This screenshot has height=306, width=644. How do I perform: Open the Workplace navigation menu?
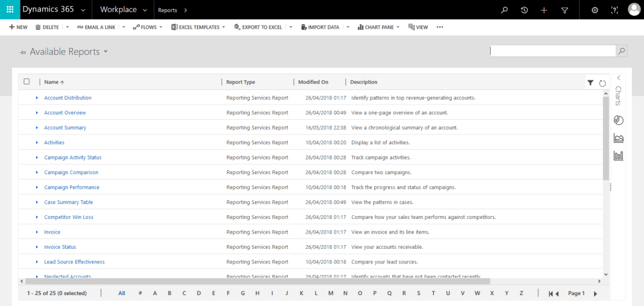pos(124,10)
